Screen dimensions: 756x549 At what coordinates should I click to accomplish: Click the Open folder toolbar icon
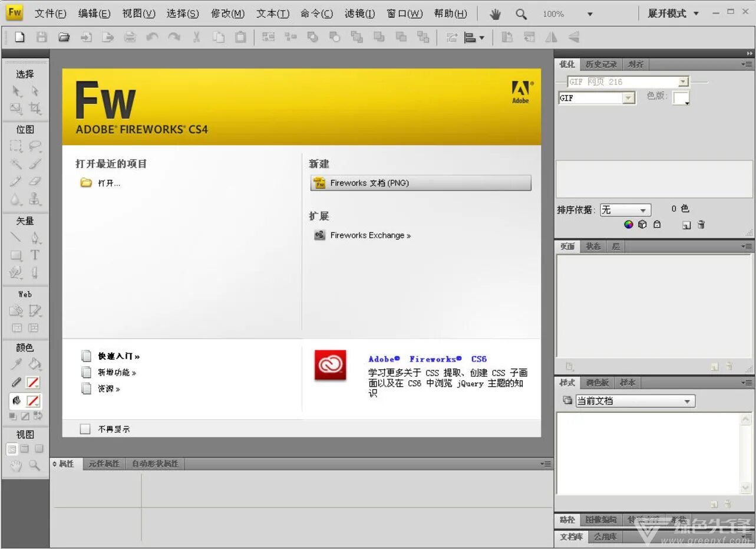[64, 37]
